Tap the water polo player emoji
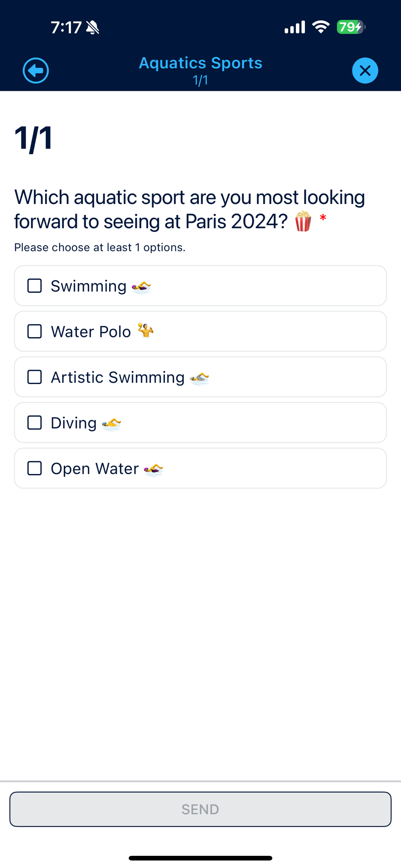 click(x=146, y=330)
